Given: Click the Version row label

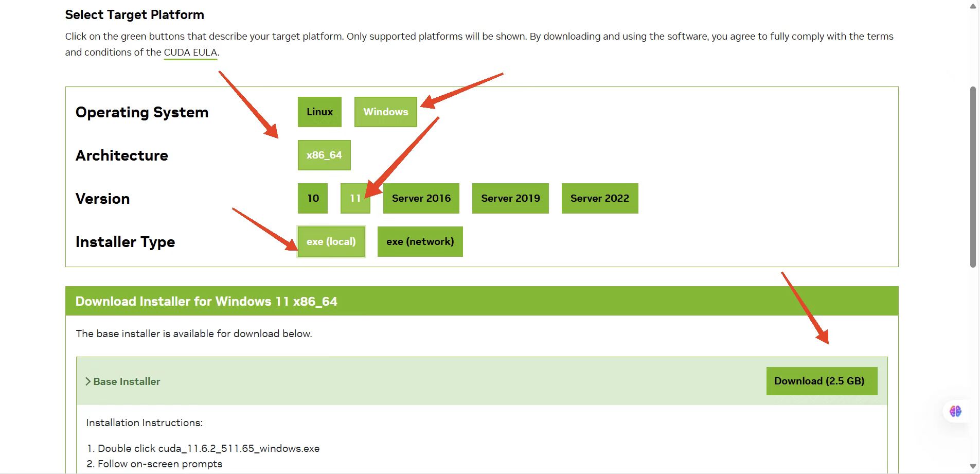Looking at the screenshot, I should pyautogui.click(x=103, y=199).
